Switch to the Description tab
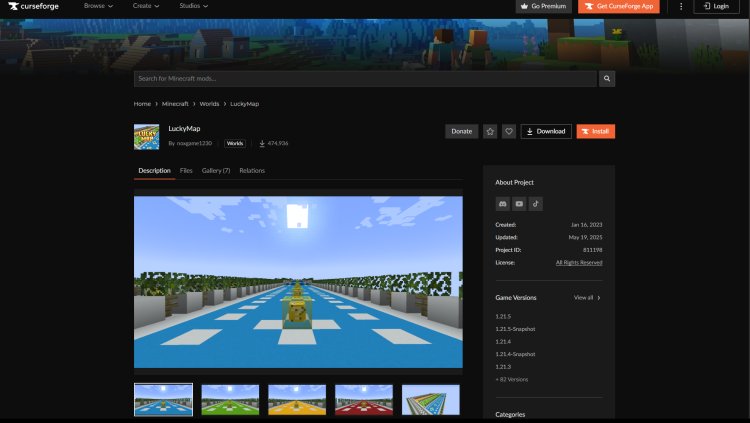750x423 pixels. tap(154, 170)
